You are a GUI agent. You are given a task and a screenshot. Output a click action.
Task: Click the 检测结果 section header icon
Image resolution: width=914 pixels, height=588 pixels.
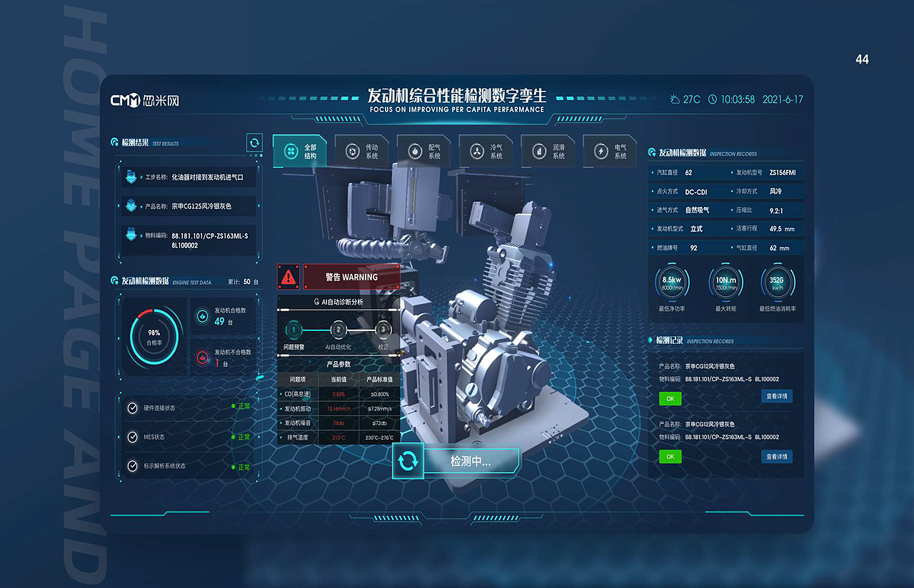(114, 143)
